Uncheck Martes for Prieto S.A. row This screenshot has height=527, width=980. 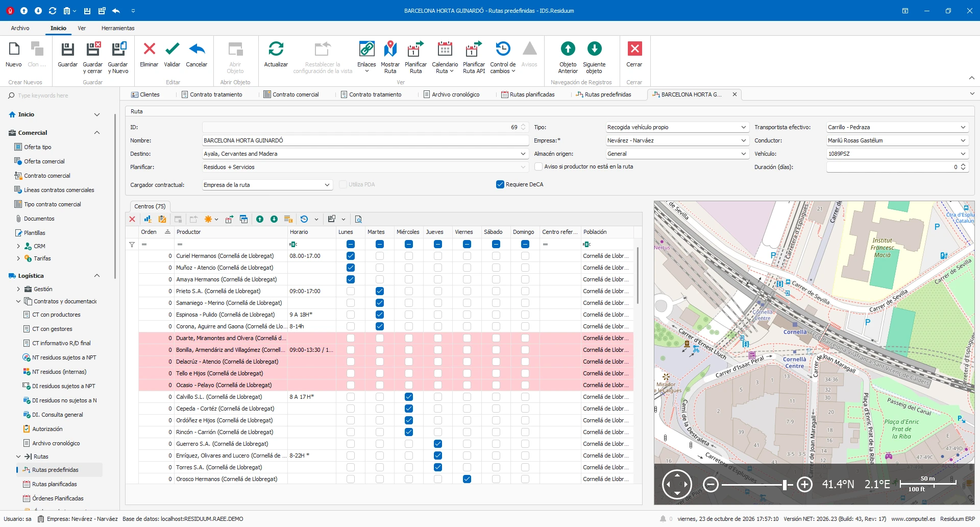tap(380, 291)
